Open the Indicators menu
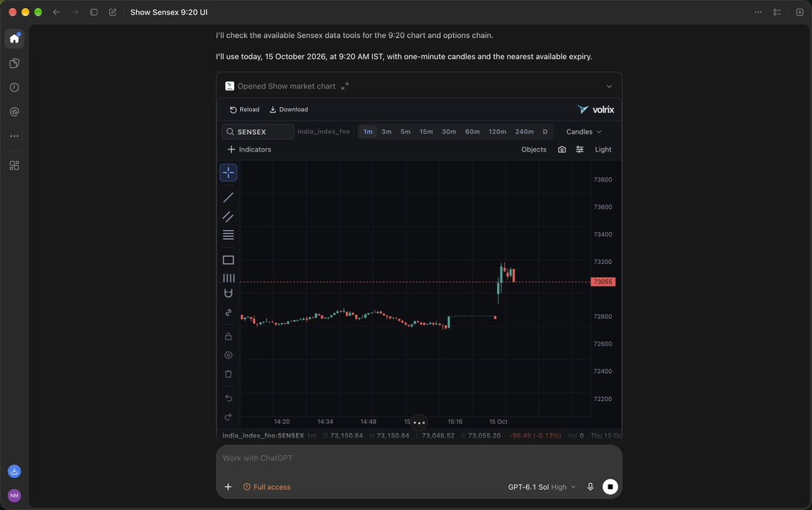This screenshot has height=510, width=812. pos(249,150)
